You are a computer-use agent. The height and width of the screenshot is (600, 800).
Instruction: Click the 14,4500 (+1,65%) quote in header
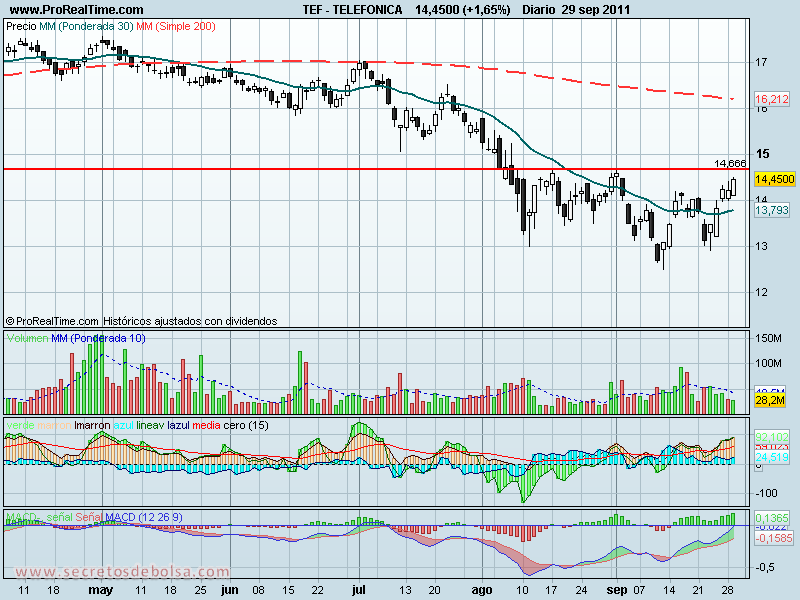(463, 10)
